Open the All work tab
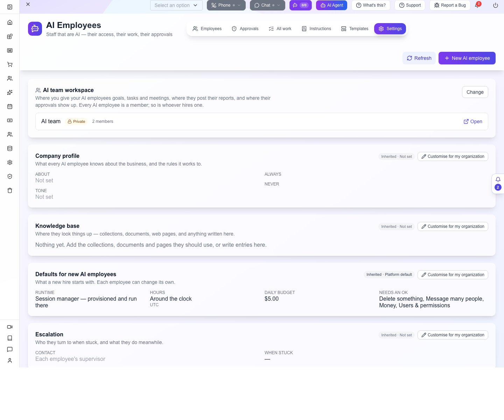 [x=280, y=29]
